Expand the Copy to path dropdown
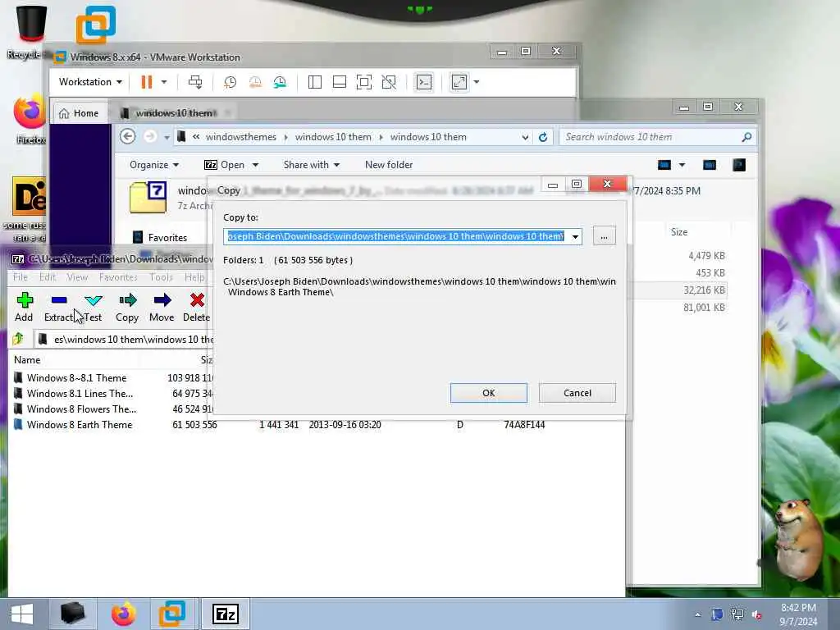This screenshot has height=630, width=840. click(x=575, y=236)
